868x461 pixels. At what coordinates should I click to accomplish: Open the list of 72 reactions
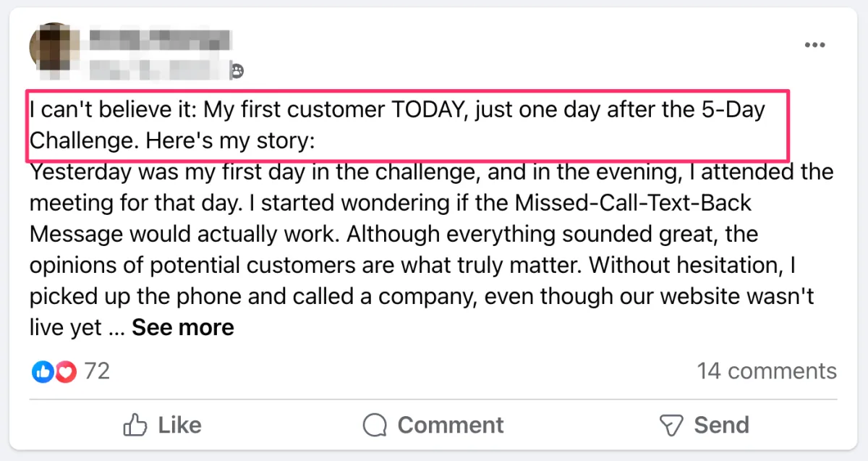tap(97, 371)
